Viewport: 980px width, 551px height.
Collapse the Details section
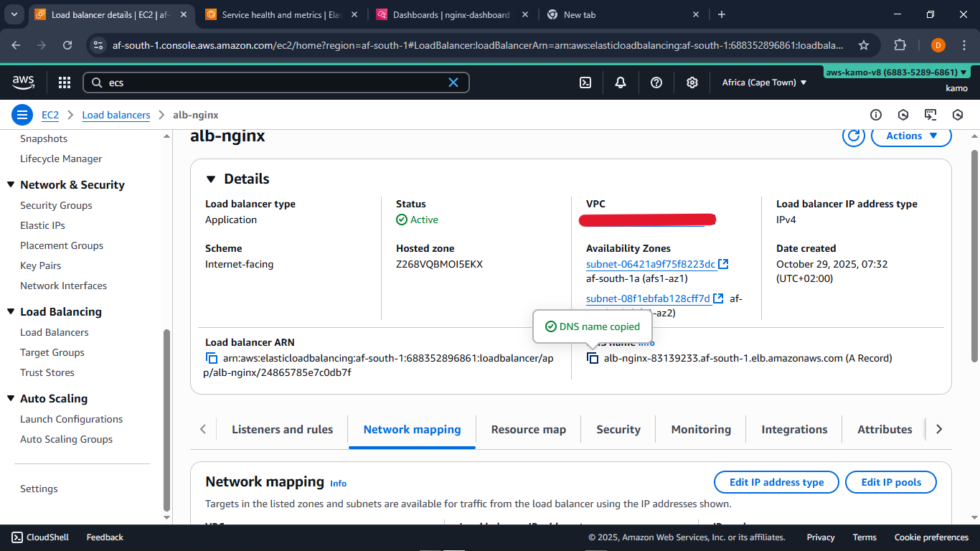[211, 179]
